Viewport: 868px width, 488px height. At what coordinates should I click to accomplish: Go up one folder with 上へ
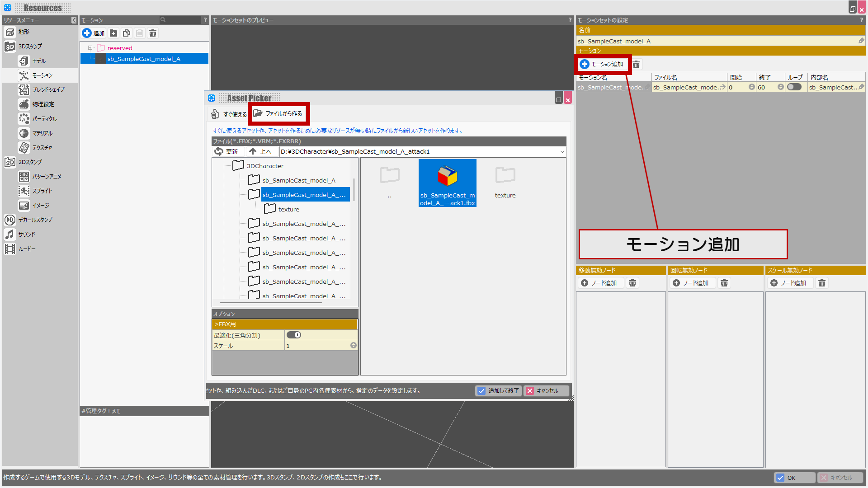click(x=260, y=151)
